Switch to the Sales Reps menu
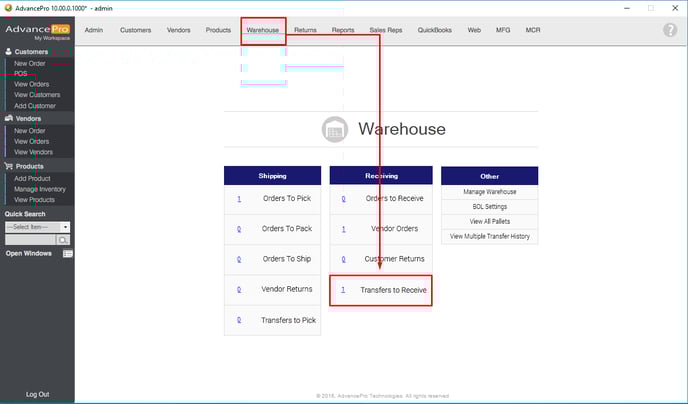 386,30
